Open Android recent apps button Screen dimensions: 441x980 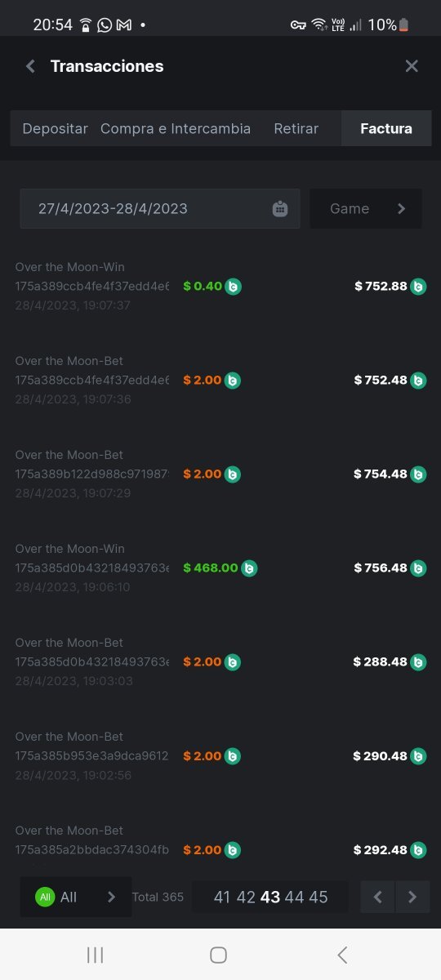tap(95, 955)
